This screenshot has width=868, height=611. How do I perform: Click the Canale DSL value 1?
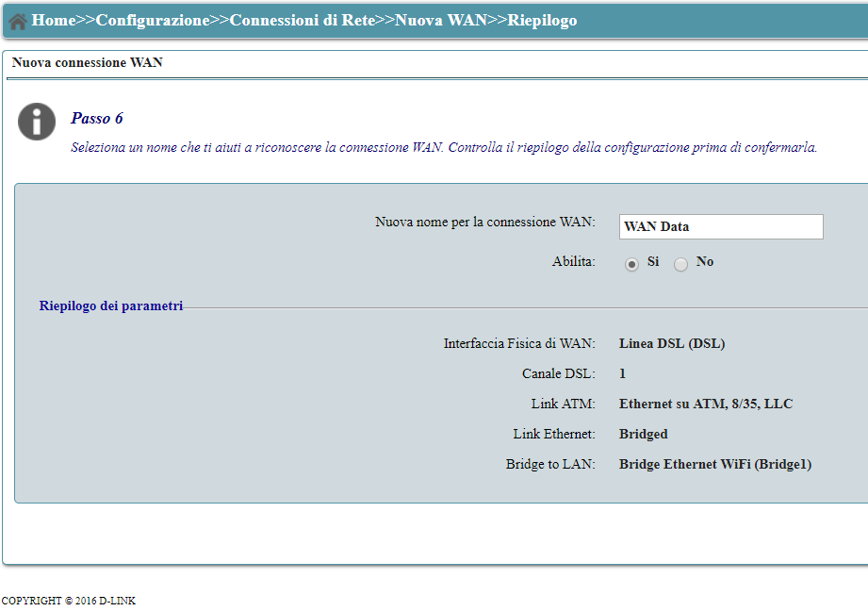[622, 373]
